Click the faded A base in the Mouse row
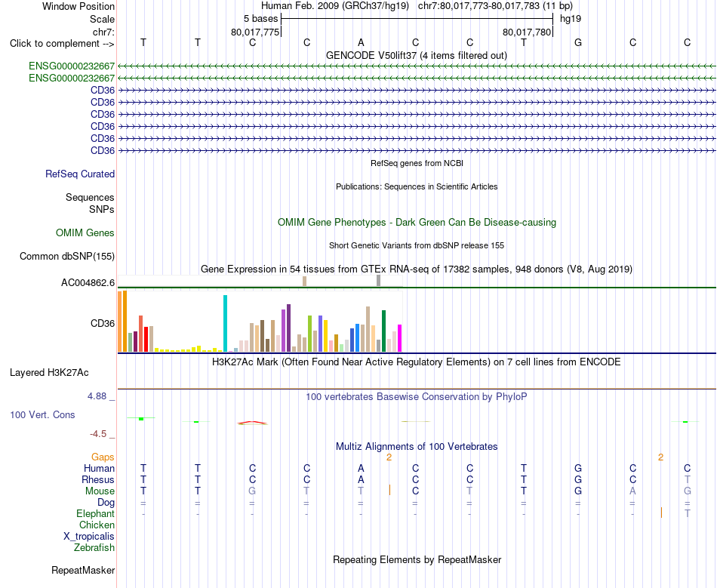The width and height of the screenshot is (717, 588). [632, 491]
